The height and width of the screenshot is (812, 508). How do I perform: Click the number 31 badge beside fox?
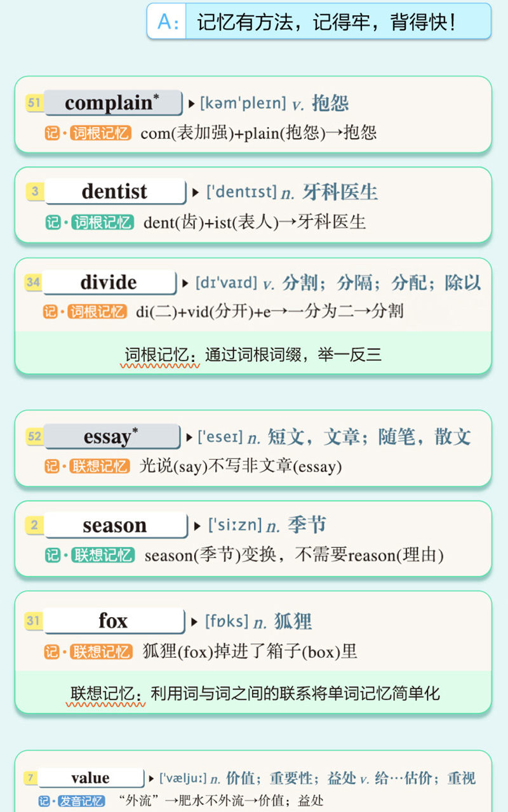[34, 620]
